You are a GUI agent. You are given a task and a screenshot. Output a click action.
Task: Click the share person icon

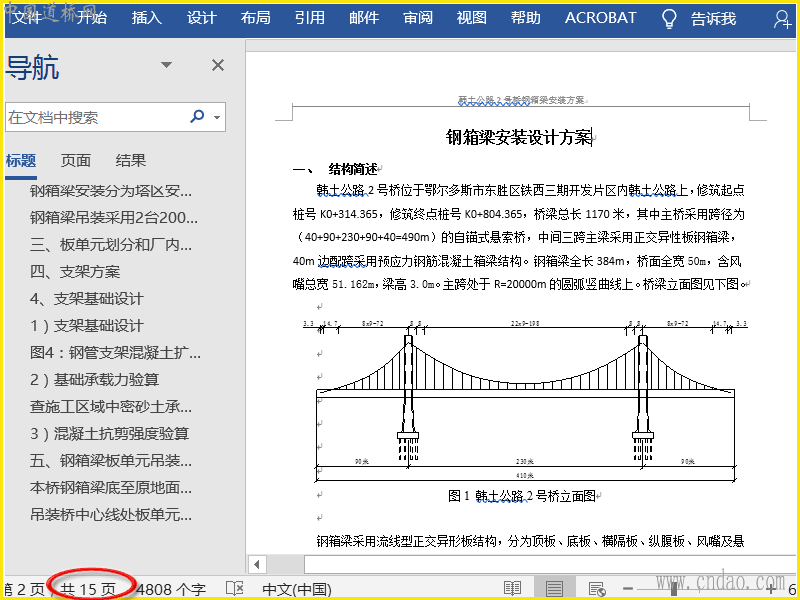(x=782, y=19)
